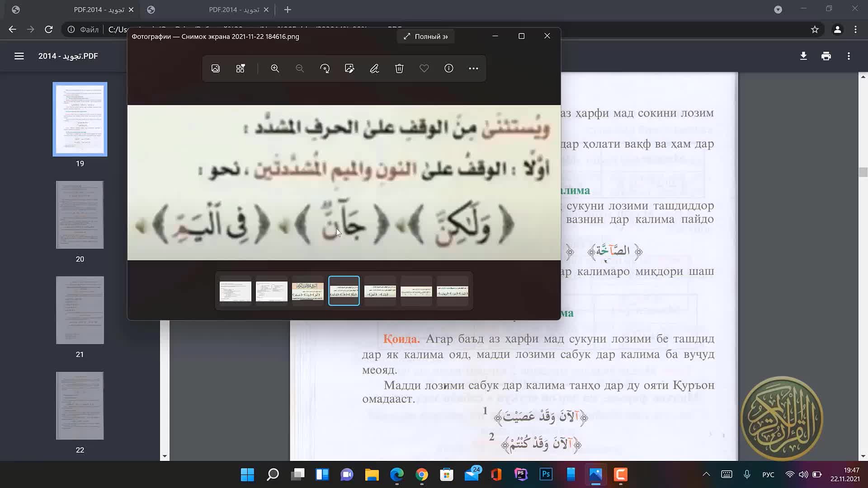This screenshot has height=488, width=868.
Task: Open the Mail app with 24 badge
Action: coord(472,474)
